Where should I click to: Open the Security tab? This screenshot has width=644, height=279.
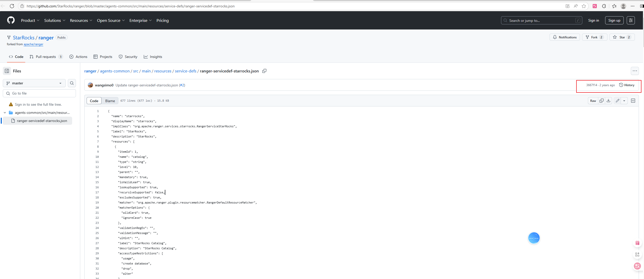pos(128,57)
